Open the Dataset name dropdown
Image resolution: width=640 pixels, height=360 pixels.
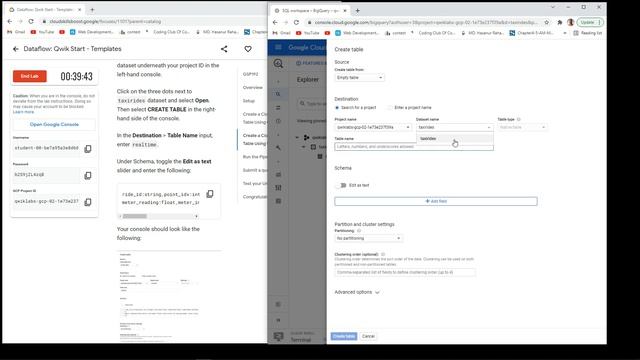[x=454, y=127]
